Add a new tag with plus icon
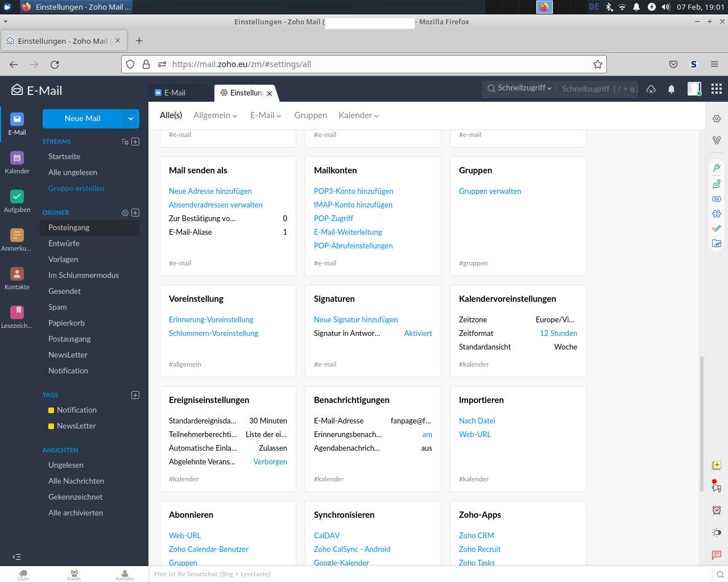Image resolution: width=728 pixels, height=582 pixels. coord(135,395)
